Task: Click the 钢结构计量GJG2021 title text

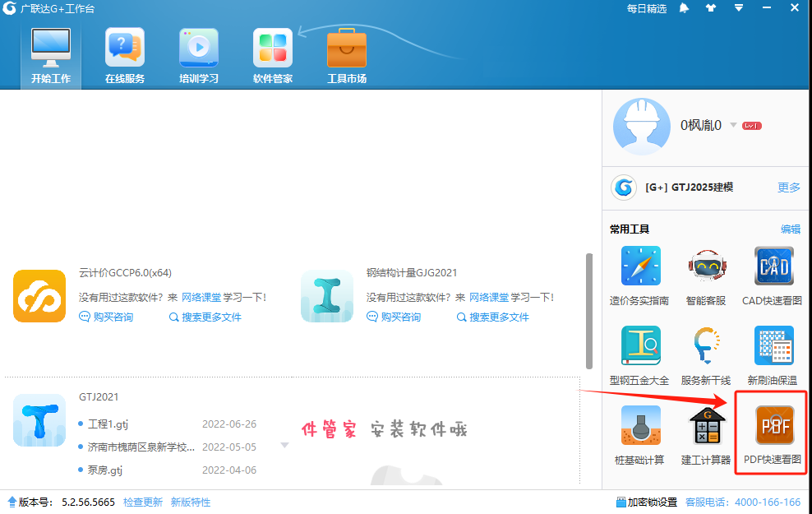Action: point(412,273)
